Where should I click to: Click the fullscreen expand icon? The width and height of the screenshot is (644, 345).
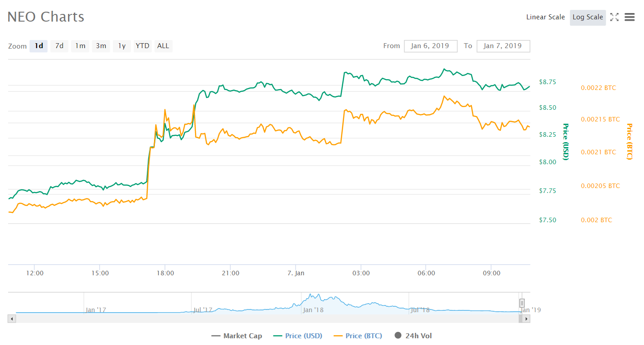click(614, 17)
